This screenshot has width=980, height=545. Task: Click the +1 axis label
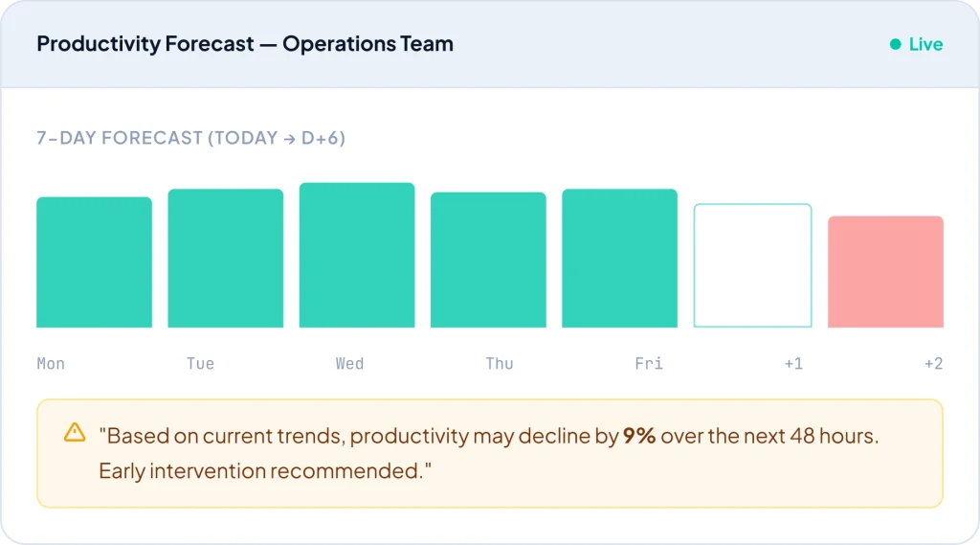(x=793, y=364)
